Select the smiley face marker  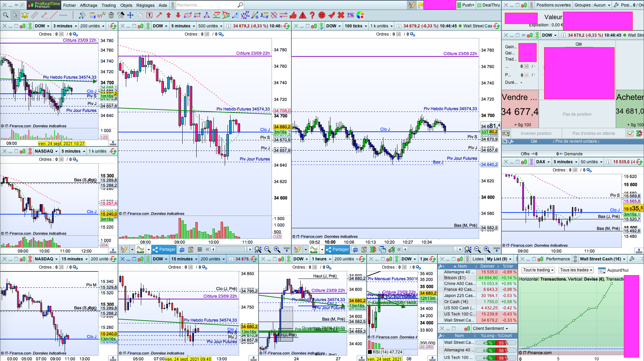[322, 15]
